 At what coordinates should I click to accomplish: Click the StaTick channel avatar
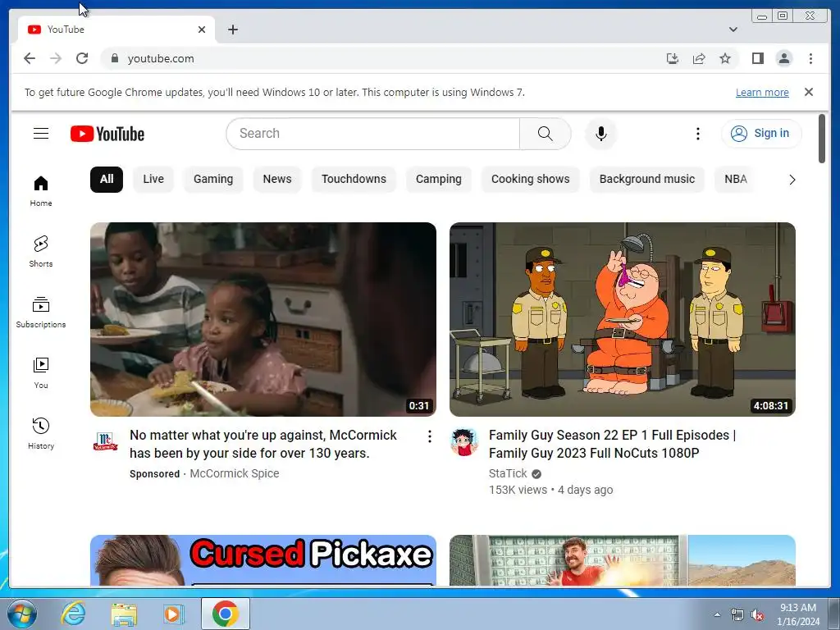464,441
